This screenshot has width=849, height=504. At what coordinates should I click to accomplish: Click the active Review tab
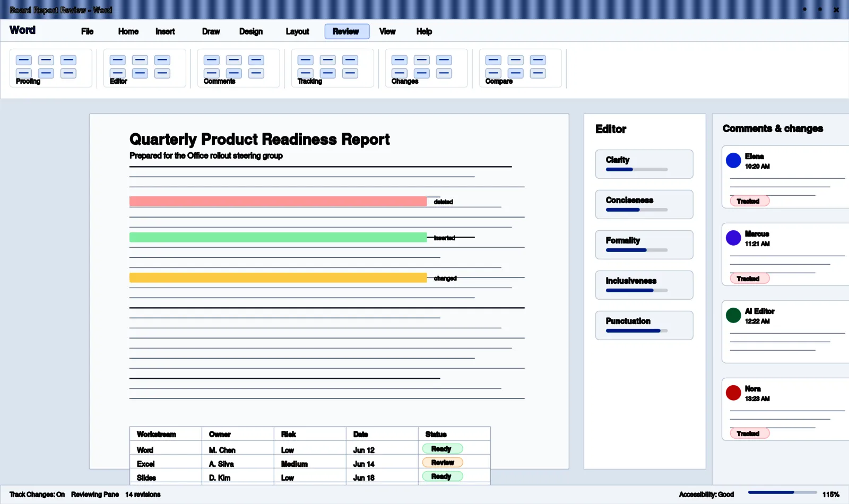point(346,31)
